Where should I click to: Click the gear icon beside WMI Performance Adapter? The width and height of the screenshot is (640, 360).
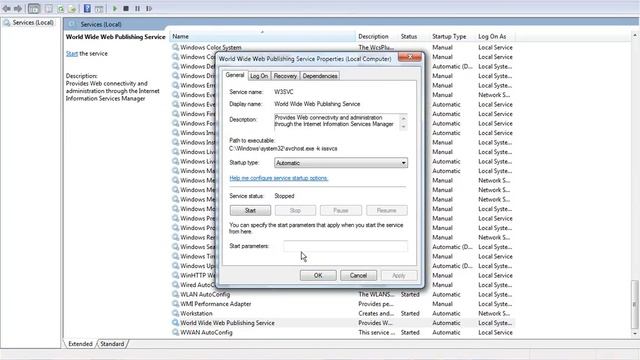click(x=176, y=304)
